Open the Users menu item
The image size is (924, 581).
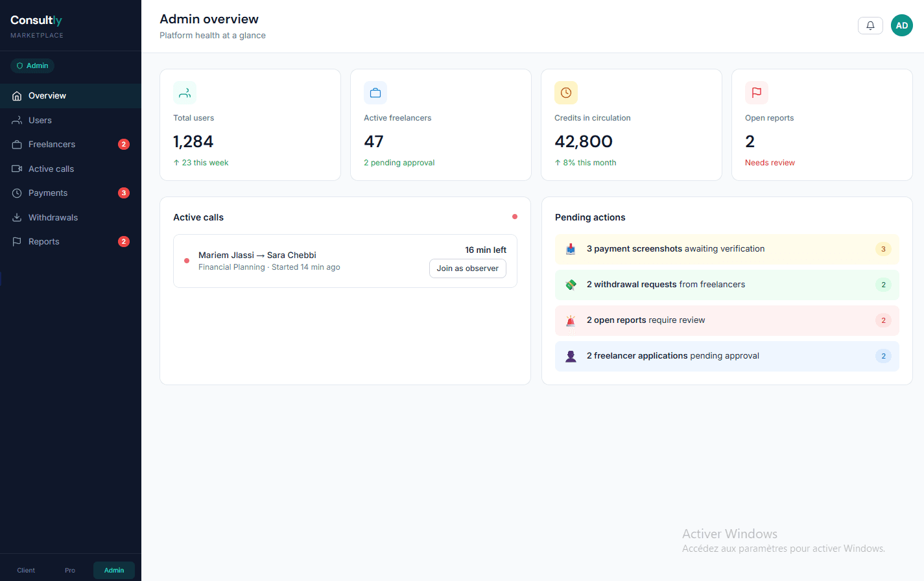coord(71,121)
